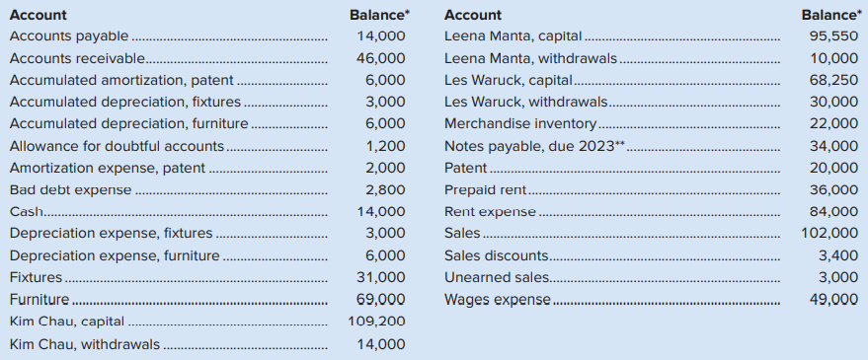
Task: Click the Kim Chau, withdrawals label
Action: point(85,344)
